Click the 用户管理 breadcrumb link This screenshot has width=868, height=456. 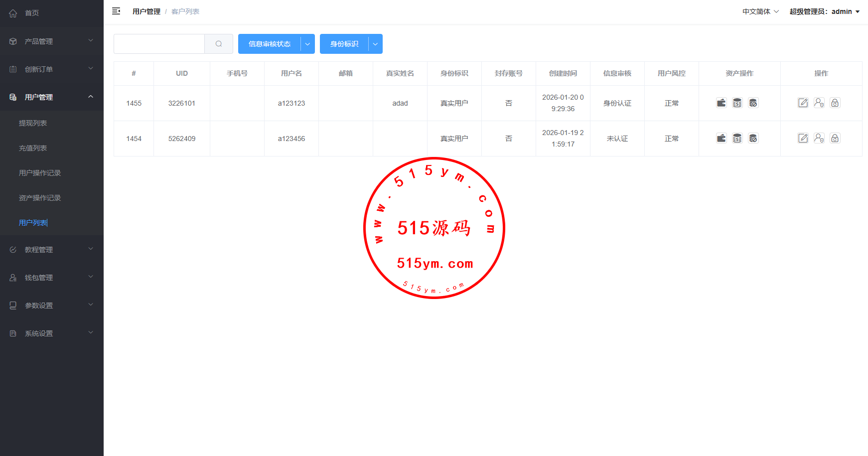coord(146,11)
